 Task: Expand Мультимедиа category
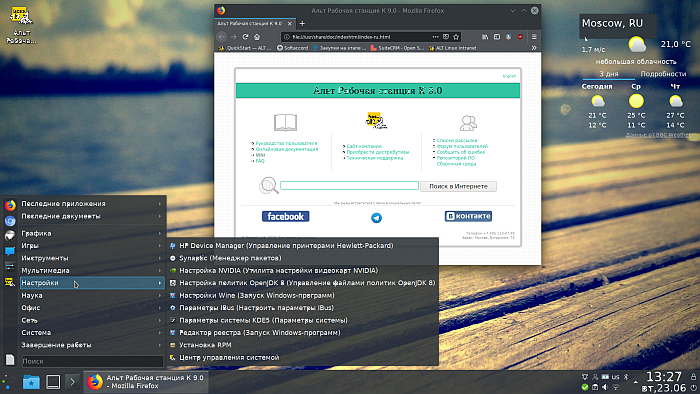[x=92, y=270]
